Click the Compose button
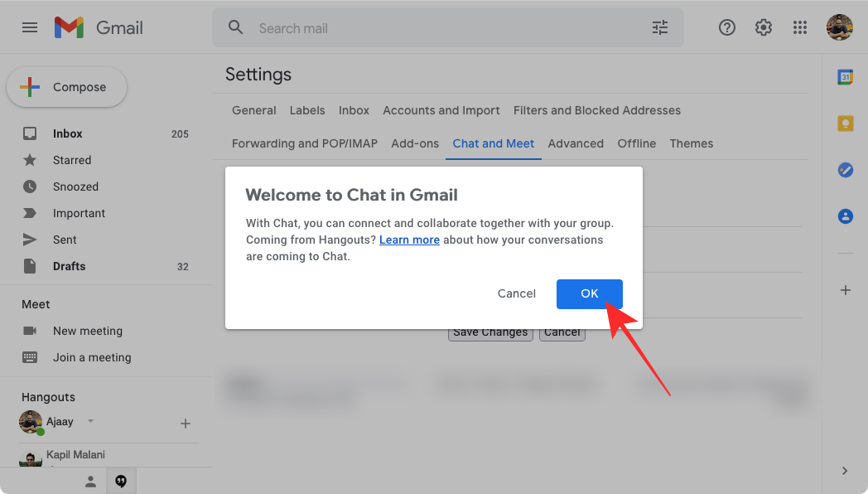 pos(67,87)
